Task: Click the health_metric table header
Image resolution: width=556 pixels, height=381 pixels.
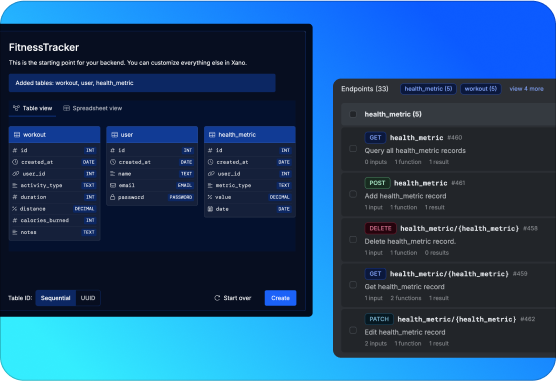Action: (x=250, y=135)
